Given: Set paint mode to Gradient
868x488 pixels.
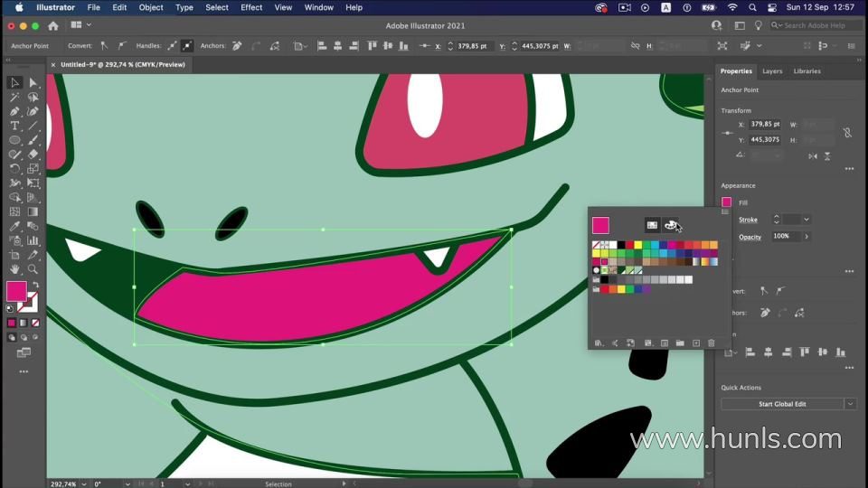Looking at the screenshot, I should tap(24, 323).
